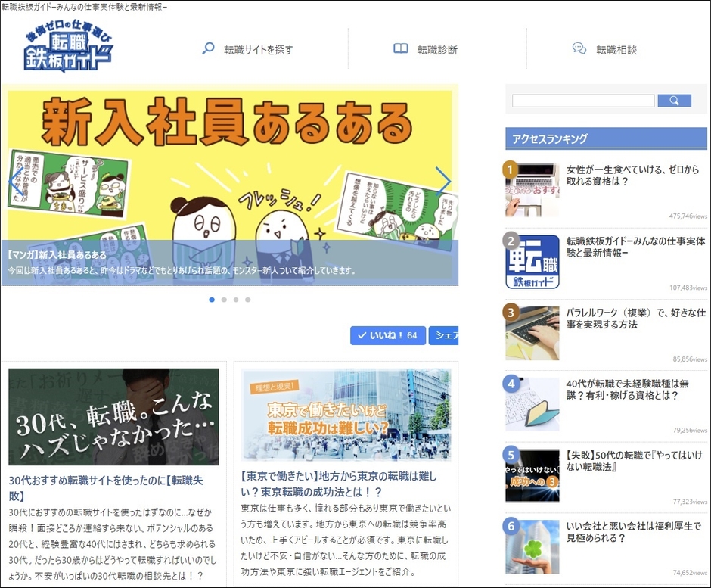Select the fourth carousel dot
This screenshot has width=711, height=588.
[247, 300]
